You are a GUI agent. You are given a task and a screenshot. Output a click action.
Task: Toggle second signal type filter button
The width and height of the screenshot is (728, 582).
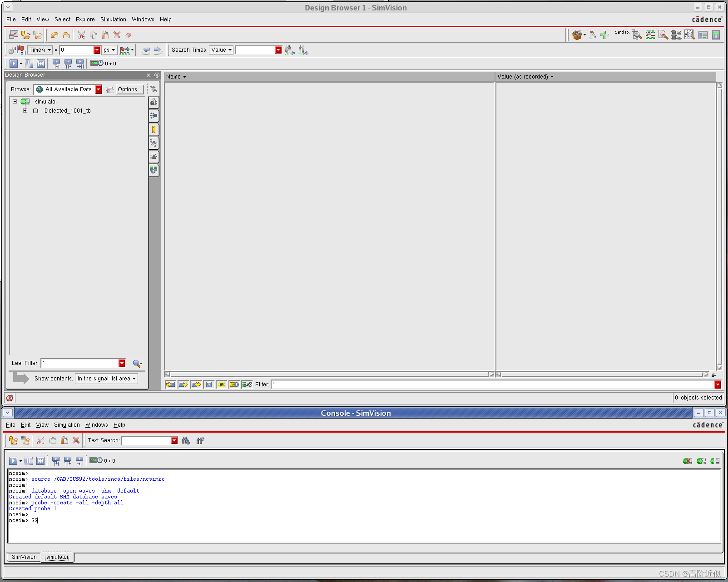pyautogui.click(x=183, y=385)
